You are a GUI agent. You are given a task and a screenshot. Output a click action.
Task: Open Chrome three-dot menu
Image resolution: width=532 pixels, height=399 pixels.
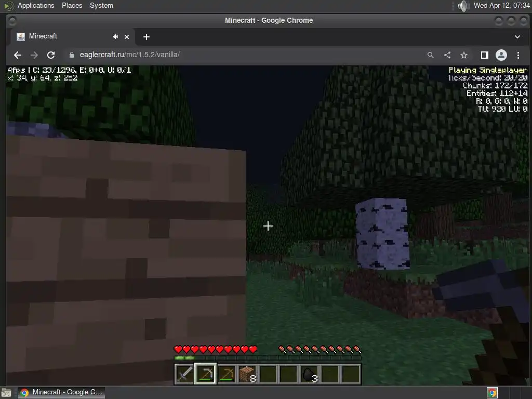click(518, 55)
